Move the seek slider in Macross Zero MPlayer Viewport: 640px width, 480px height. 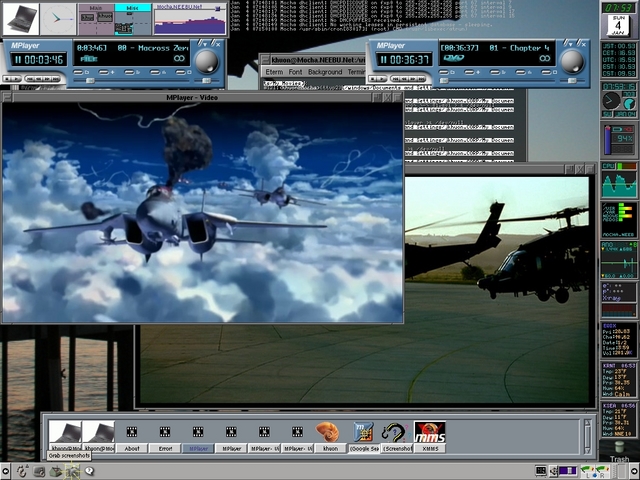[90, 81]
